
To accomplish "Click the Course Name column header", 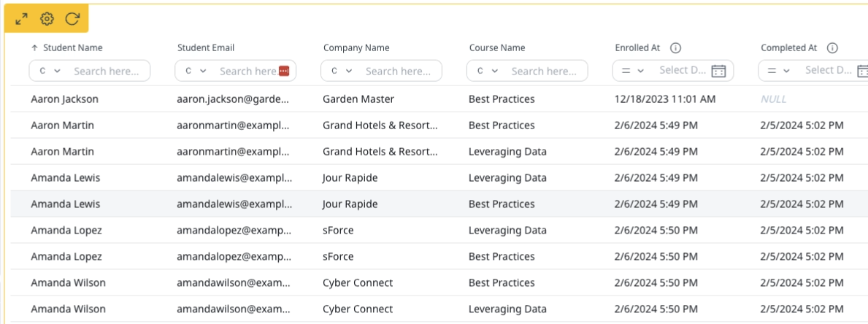I will point(497,48).
